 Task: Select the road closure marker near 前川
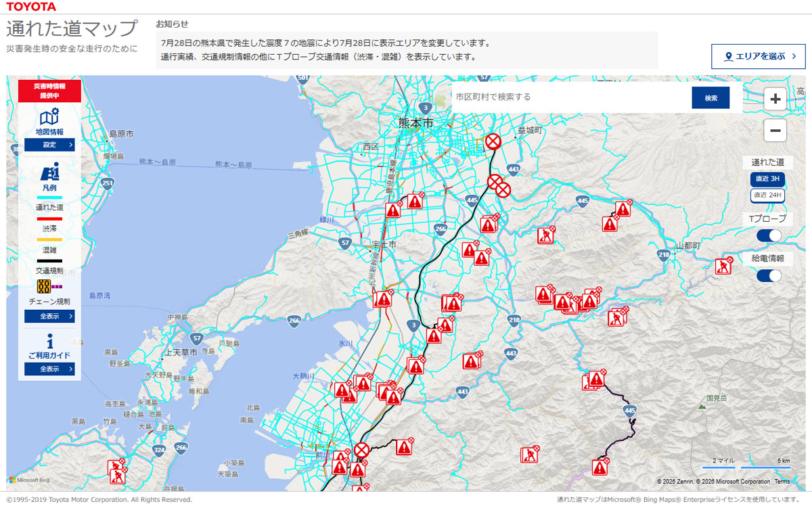pos(362,450)
